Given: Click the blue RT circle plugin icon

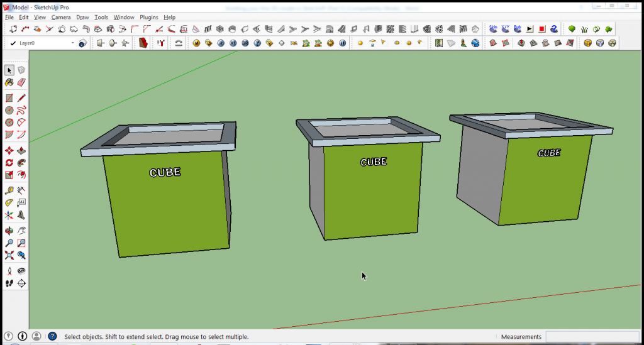Looking at the screenshot, I should pos(233,43).
